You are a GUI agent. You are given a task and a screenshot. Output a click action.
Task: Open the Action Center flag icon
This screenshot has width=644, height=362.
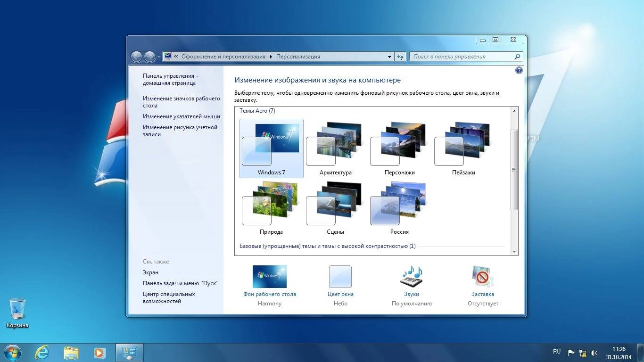[571, 353]
